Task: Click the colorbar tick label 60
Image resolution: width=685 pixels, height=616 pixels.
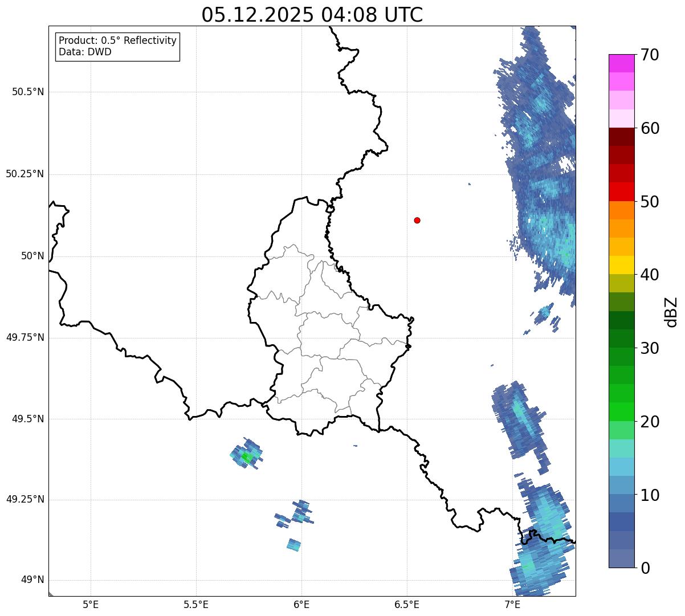Action: coord(650,128)
